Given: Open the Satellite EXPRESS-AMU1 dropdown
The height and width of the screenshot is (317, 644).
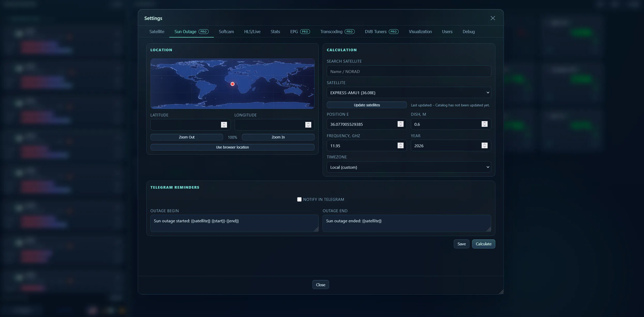Looking at the screenshot, I should 409,93.
